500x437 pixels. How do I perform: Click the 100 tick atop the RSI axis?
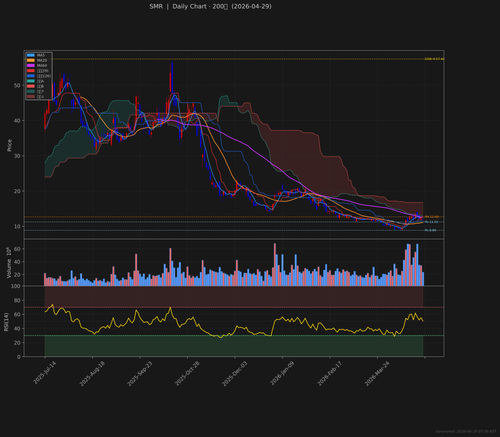(x=16, y=286)
